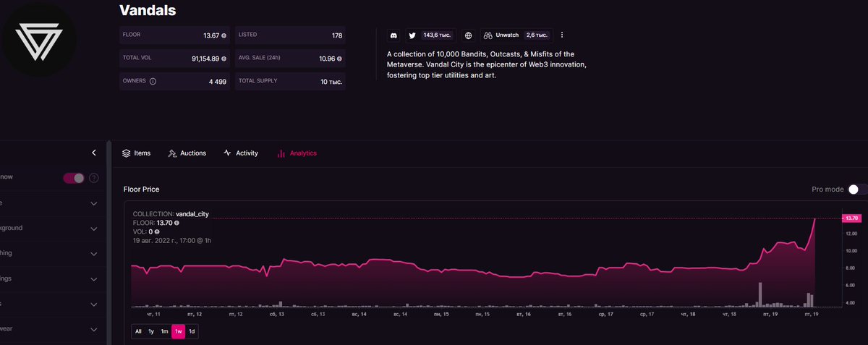Expand the Headwear trait filter
Screen dimensions: 868x345
[94, 329]
